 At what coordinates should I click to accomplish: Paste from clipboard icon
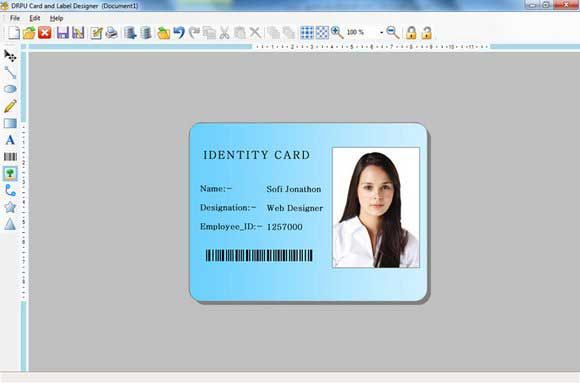[x=240, y=33]
